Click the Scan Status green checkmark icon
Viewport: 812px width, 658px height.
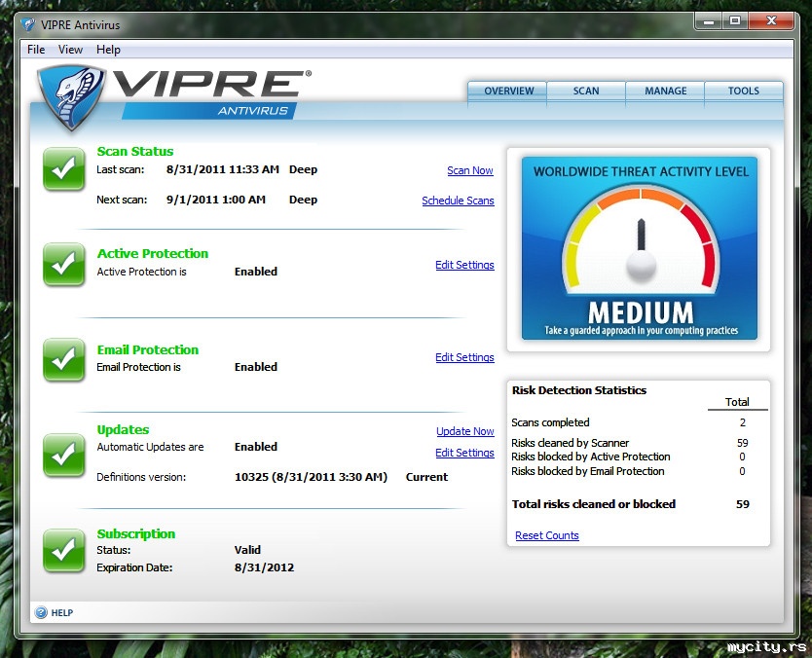tap(63, 169)
